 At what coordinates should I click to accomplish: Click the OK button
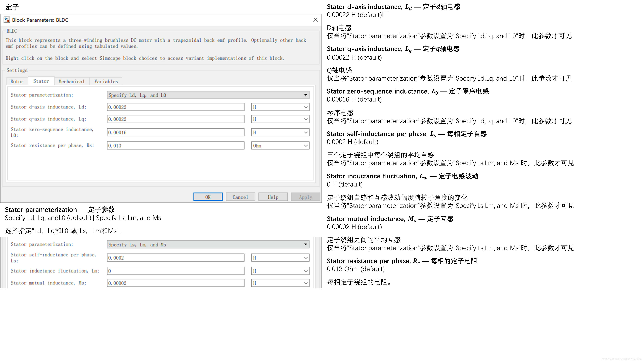point(208,197)
